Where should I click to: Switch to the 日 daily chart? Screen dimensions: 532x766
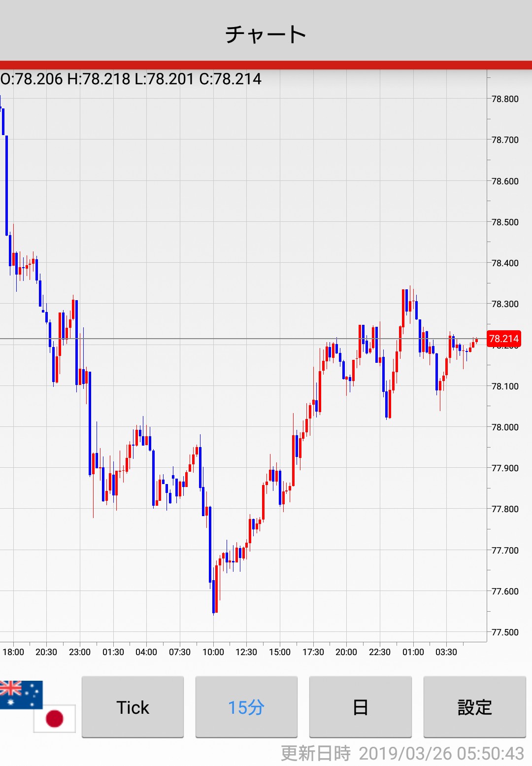[360, 707]
